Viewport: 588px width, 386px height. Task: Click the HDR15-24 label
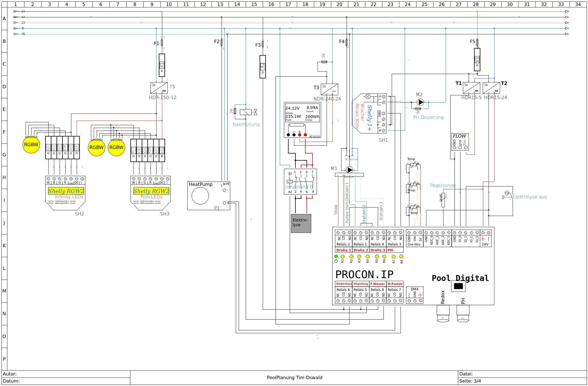(x=495, y=97)
